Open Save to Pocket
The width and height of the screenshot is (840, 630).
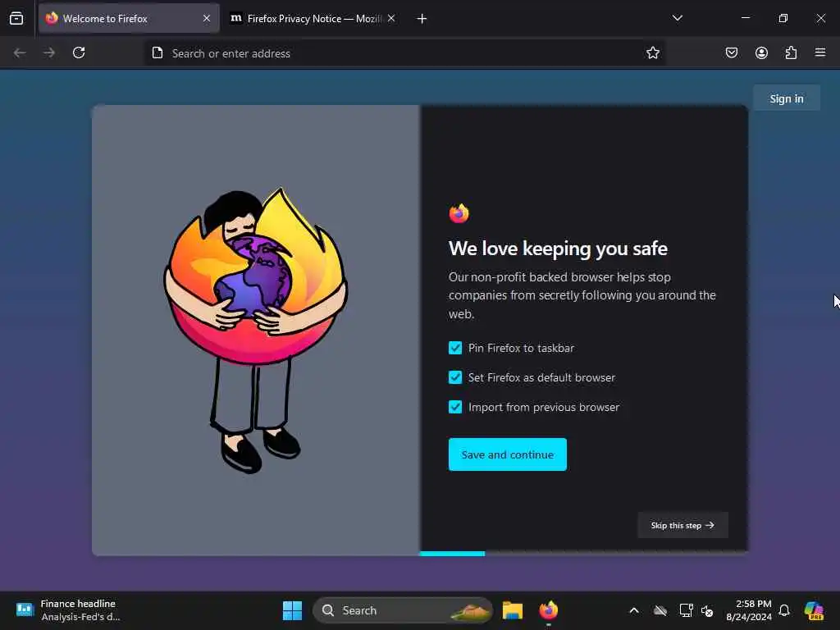click(732, 52)
